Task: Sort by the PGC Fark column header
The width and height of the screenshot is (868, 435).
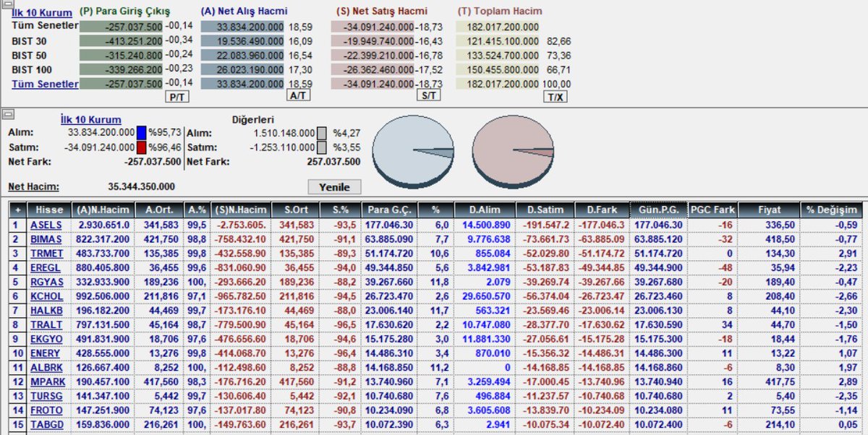Action: pyautogui.click(x=712, y=210)
